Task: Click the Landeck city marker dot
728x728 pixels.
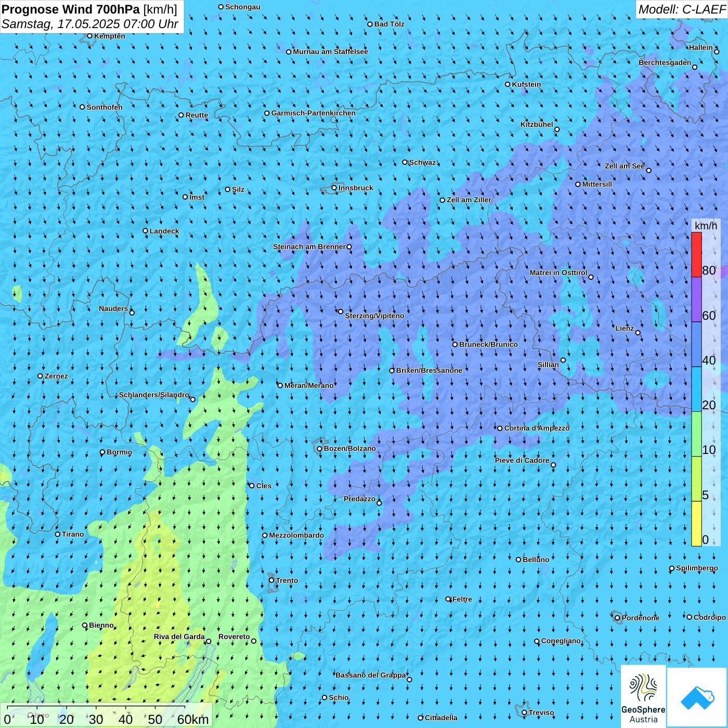Action: (146, 231)
